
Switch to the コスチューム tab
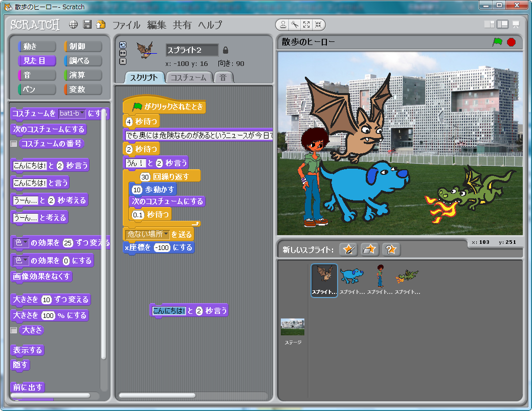188,78
